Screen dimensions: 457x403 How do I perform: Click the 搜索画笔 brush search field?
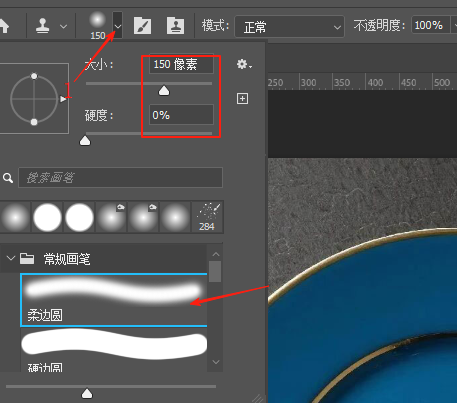[x=120, y=177]
